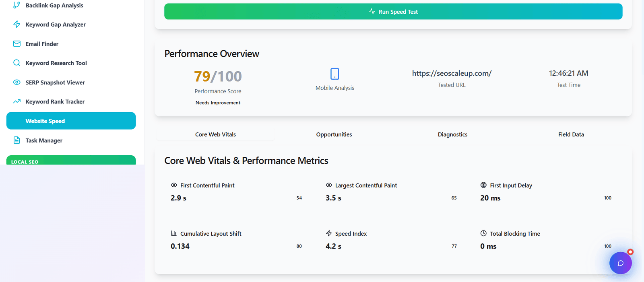Viewport: 644px width, 282px height.
Task: Click the Backlink Gap Analysis branch icon
Action: 17,5
